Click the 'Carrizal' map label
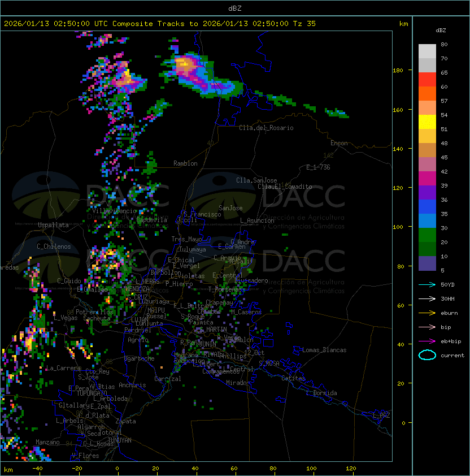The height and width of the screenshot is (476, 470). [167, 379]
